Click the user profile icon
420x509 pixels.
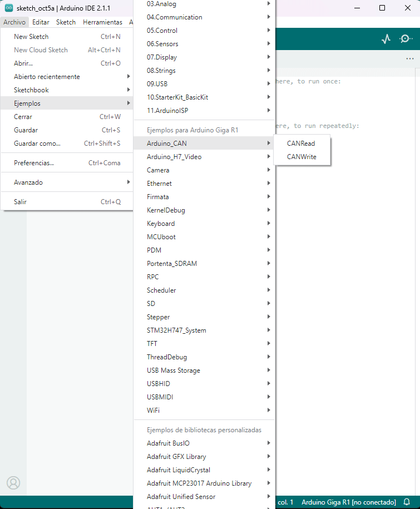coord(13,482)
